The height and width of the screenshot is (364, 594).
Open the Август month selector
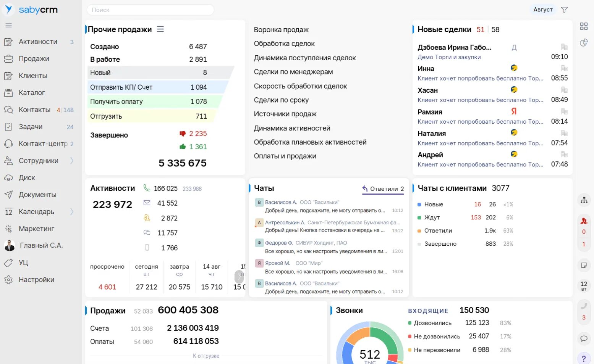click(x=543, y=10)
